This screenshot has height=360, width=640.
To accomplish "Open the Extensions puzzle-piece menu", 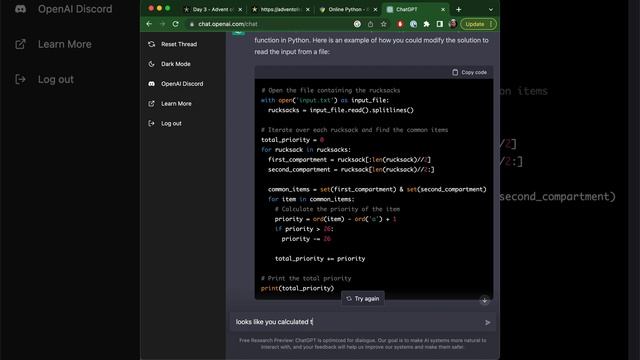I will pyautogui.click(x=427, y=24).
